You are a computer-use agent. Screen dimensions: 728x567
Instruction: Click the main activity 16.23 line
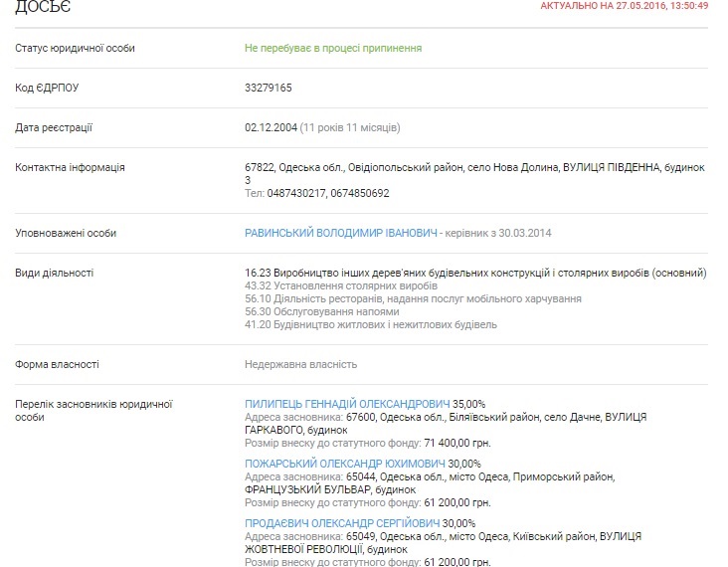(475, 273)
